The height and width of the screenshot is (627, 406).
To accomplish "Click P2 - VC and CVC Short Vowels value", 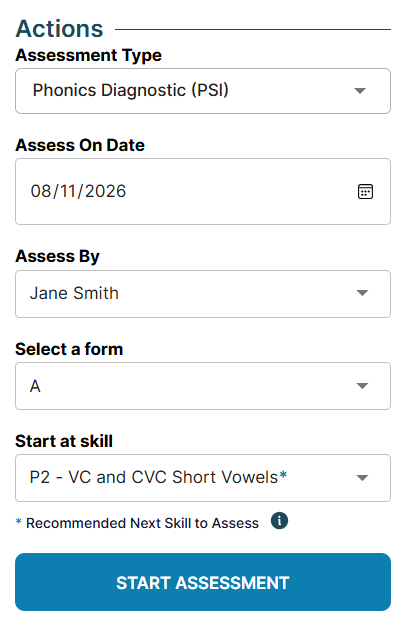I will pyautogui.click(x=158, y=477).
